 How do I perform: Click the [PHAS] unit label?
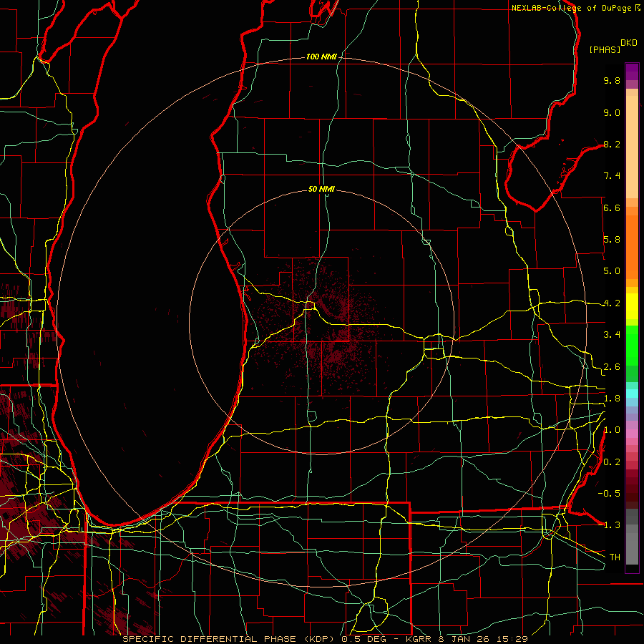point(605,49)
